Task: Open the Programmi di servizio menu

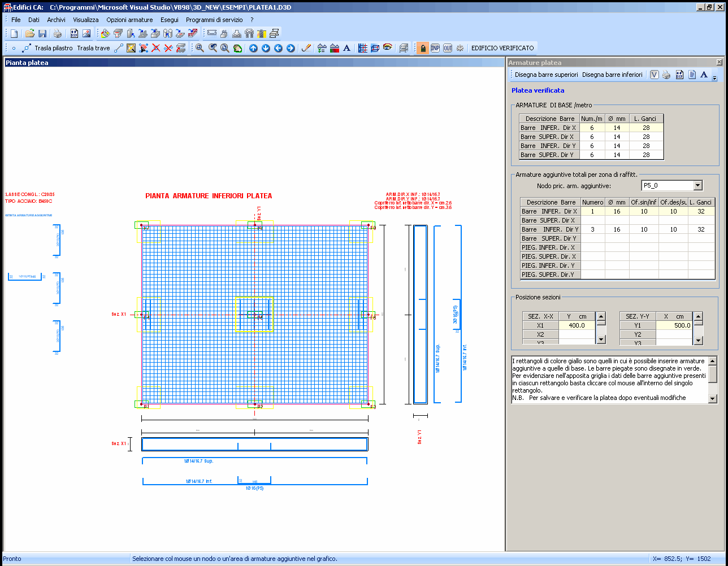Action: (214, 20)
